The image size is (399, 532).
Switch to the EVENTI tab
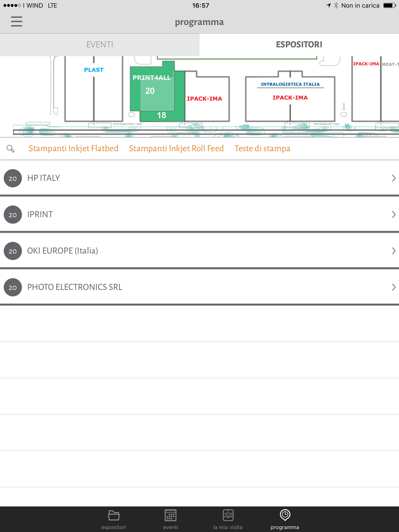100,45
